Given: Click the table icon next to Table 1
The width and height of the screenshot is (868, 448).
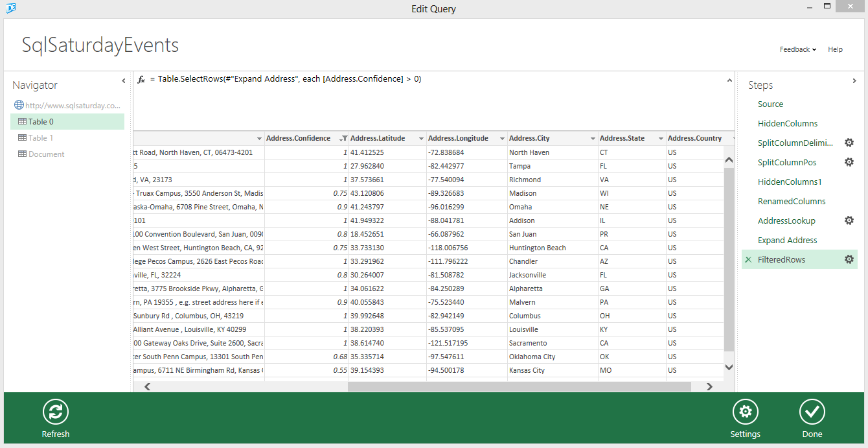Looking at the screenshot, I should tap(22, 137).
